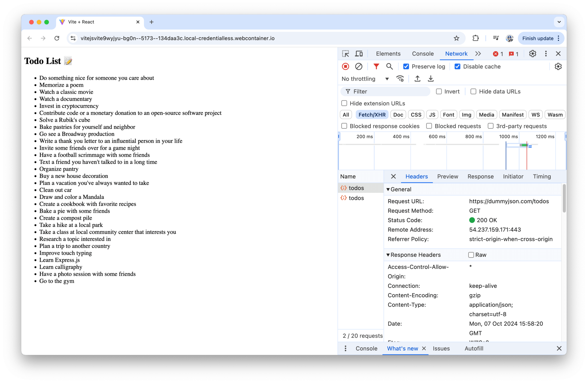Toggle the Disable cache checkbox
This screenshot has height=383, width=588.
457,66
